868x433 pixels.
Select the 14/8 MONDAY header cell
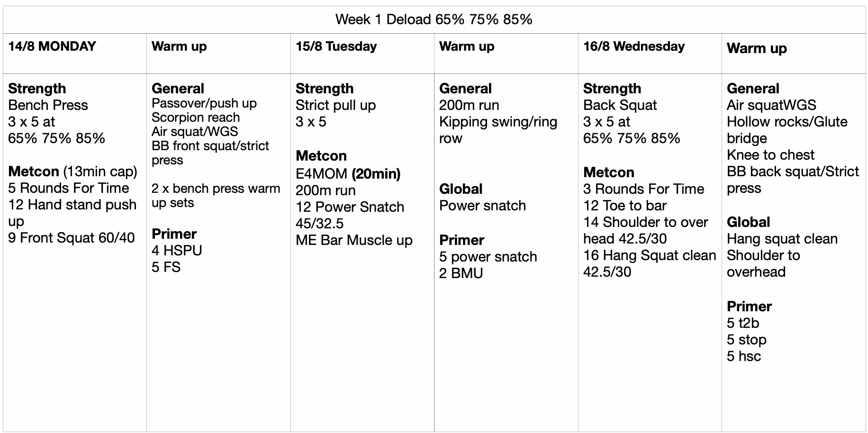point(52,46)
